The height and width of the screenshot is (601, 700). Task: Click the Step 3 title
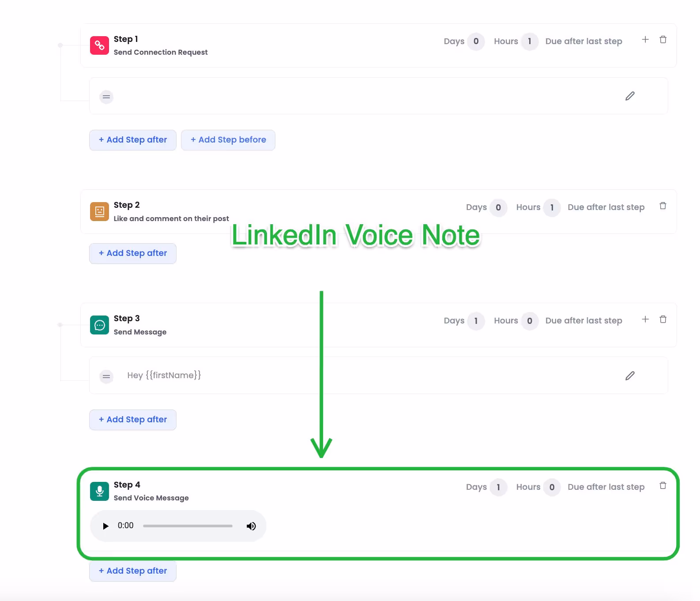click(x=127, y=319)
